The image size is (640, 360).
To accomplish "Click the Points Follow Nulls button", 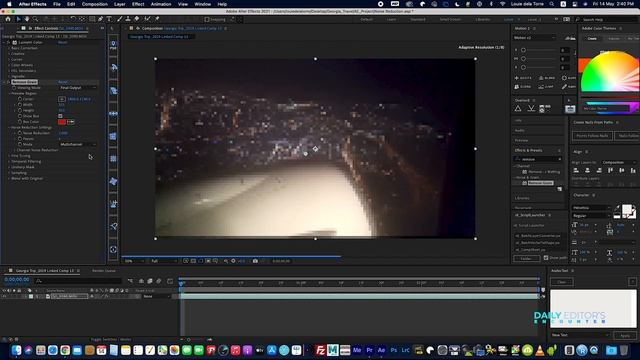I will pyautogui.click(x=592, y=136).
